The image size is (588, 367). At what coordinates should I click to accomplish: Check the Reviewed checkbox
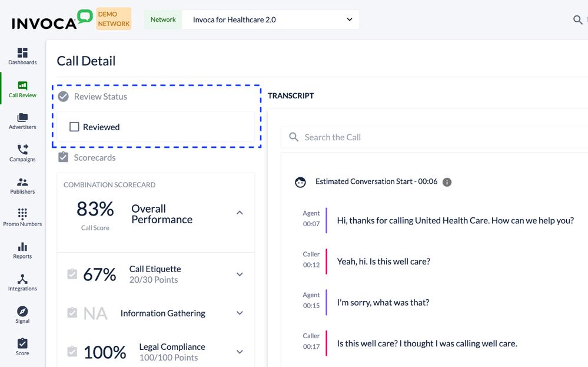74,127
